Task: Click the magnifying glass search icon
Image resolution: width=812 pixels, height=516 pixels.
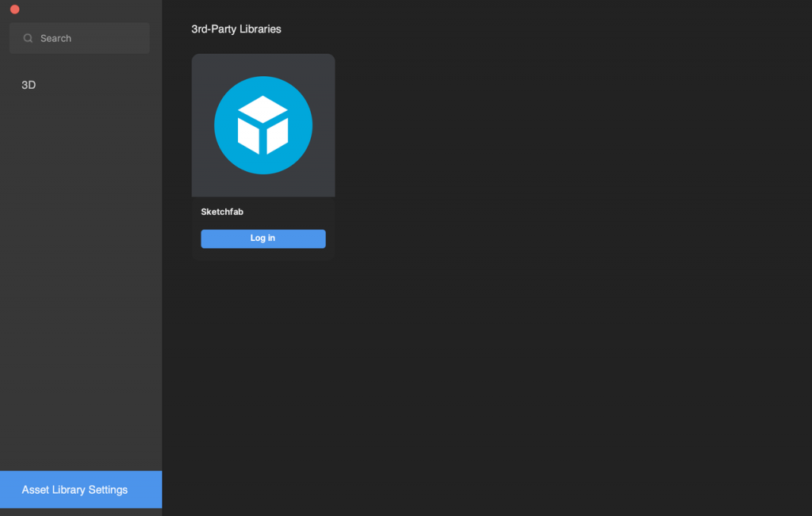Action: tap(28, 38)
